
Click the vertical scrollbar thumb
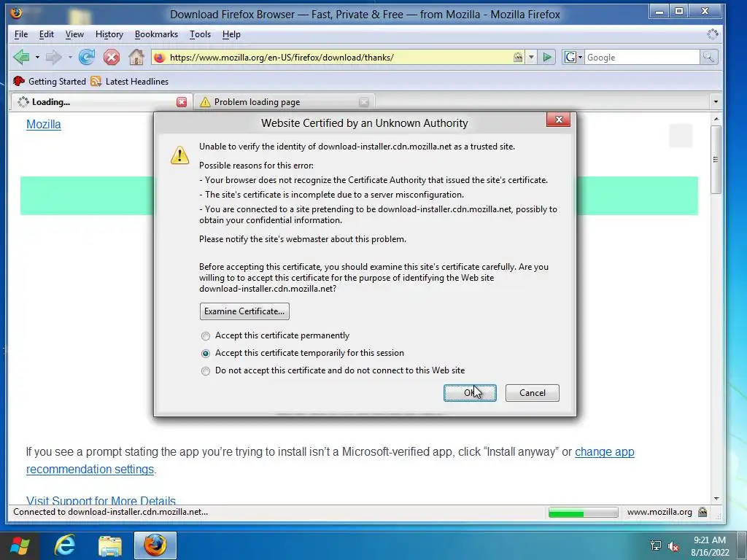tap(716, 160)
